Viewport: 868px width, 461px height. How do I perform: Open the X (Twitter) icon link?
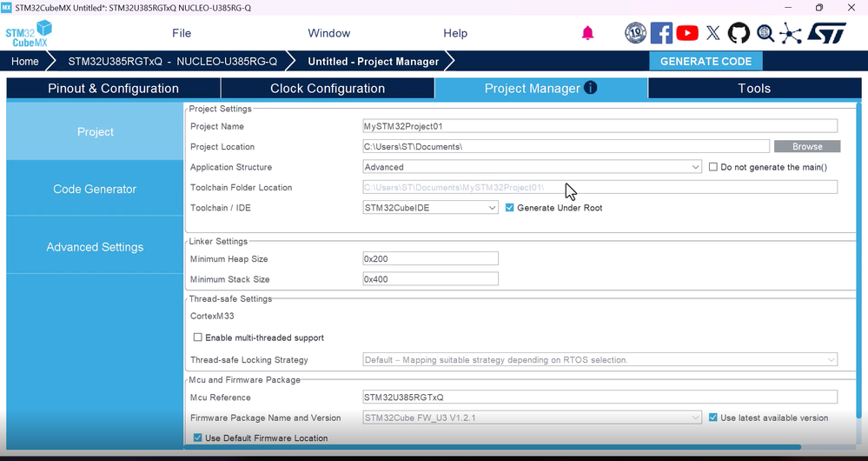[713, 33]
